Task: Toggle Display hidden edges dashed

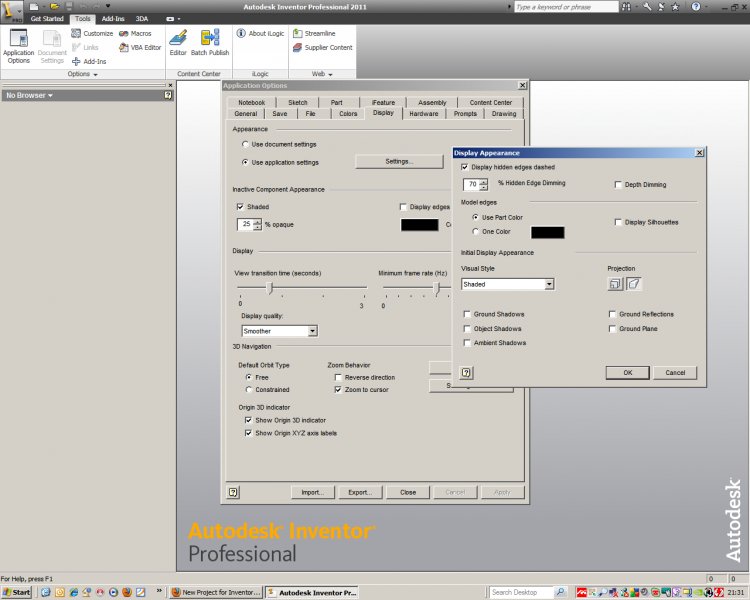Action: 464,167
